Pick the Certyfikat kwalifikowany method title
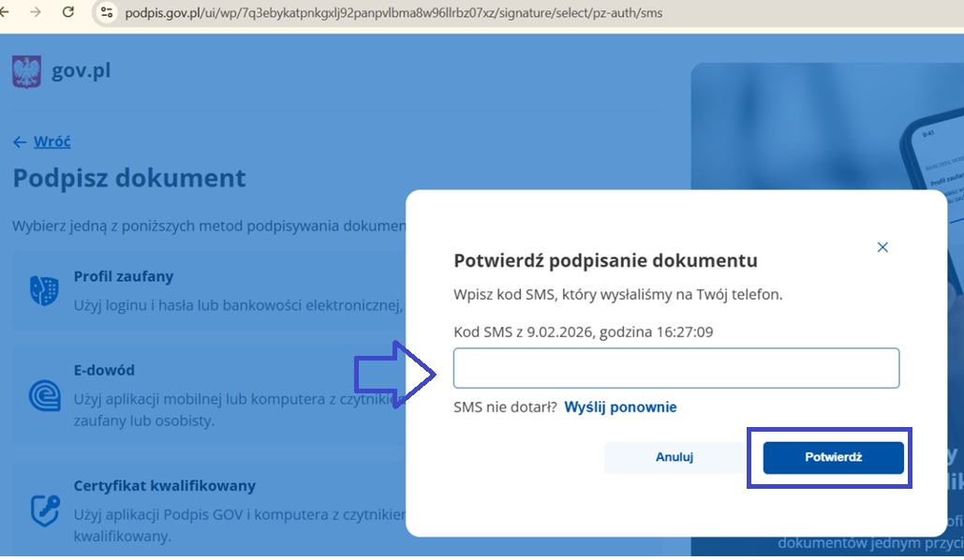Viewport: 964px width, 560px height. tap(164, 486)
